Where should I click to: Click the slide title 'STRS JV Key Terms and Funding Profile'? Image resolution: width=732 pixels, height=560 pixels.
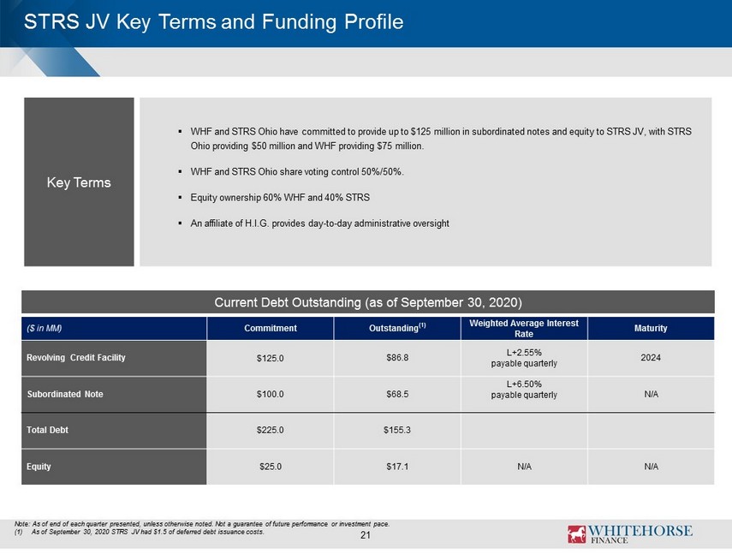[x=213, y=22]
